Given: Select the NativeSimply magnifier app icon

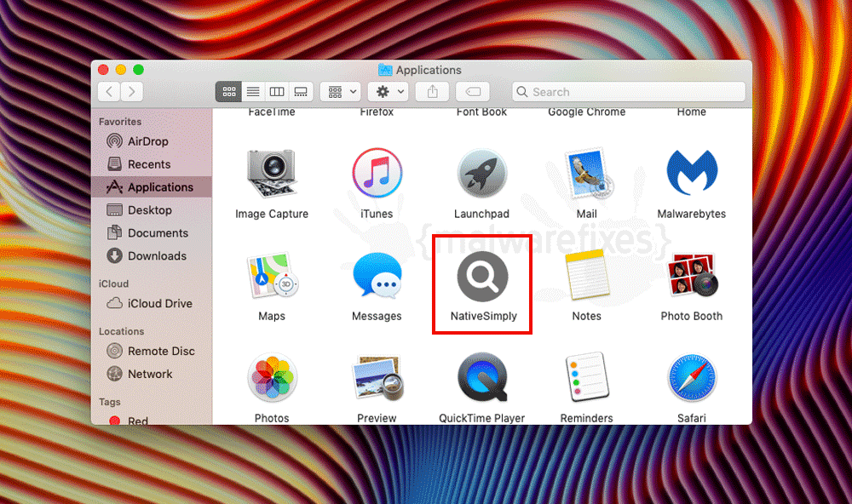Looking at the screenshot, I should (x=482, y=277).
